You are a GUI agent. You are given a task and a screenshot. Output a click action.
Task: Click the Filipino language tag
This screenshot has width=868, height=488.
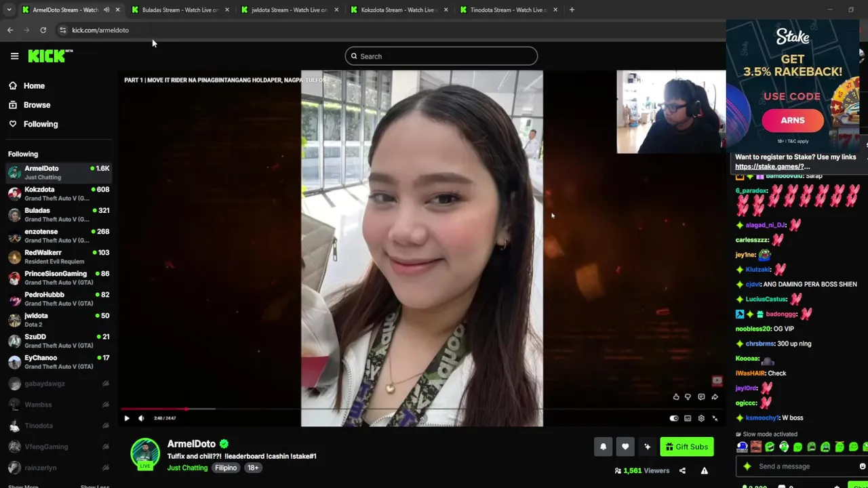tap(226, 468)
